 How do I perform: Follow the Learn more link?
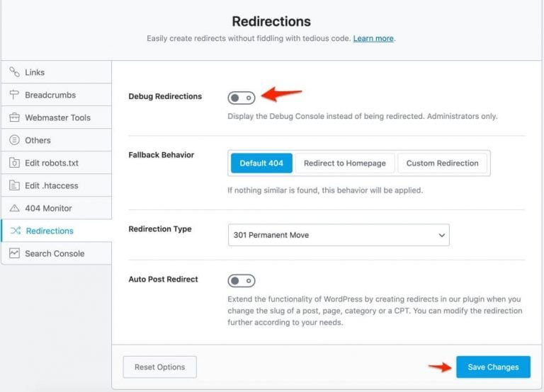pos(373,38)
